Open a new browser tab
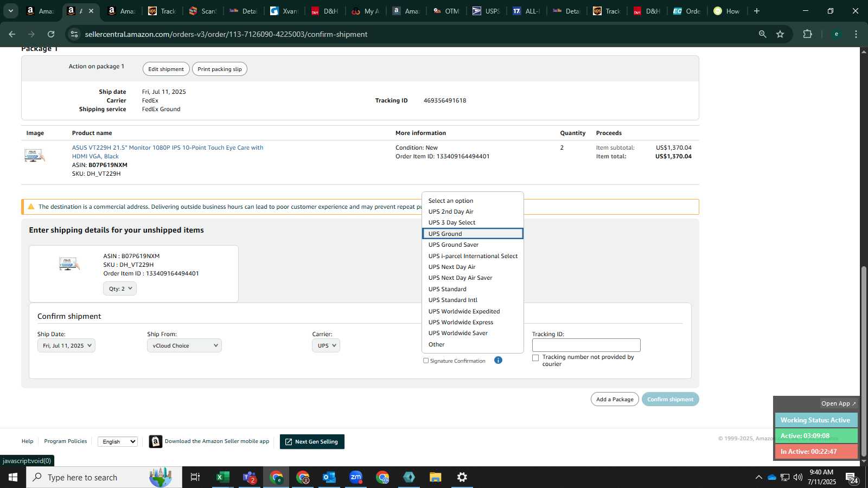868x488 pixels. tap(757, 11)
